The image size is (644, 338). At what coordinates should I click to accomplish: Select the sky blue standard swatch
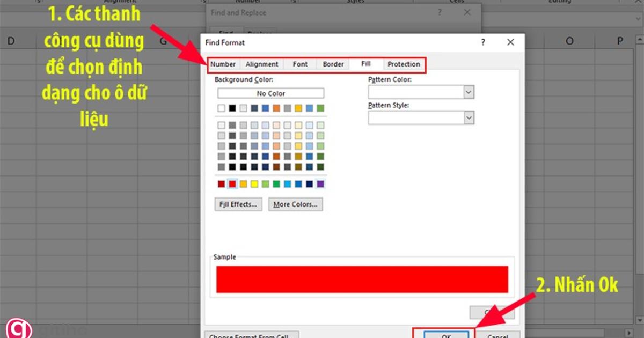tap(287, 184)
